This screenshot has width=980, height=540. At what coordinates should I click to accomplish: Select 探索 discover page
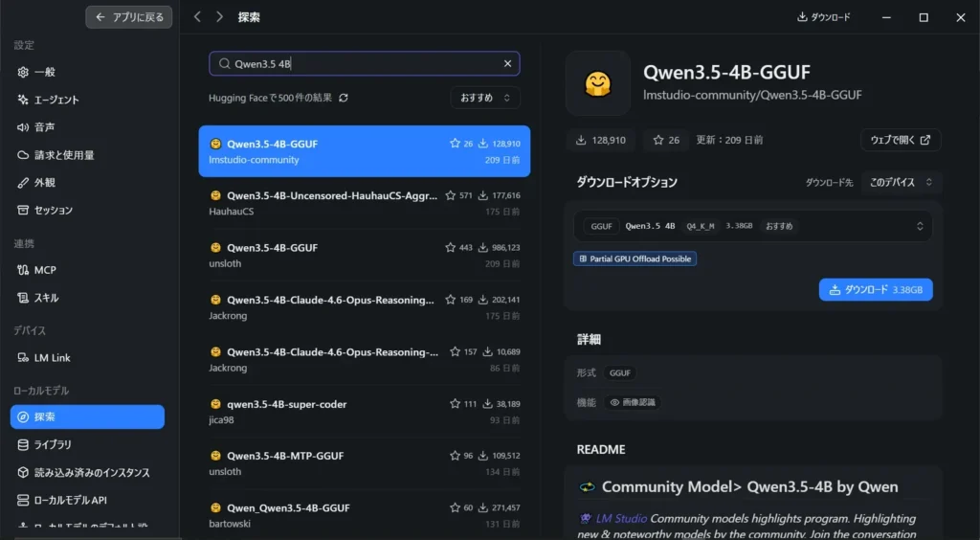click(x=87, y=416)
